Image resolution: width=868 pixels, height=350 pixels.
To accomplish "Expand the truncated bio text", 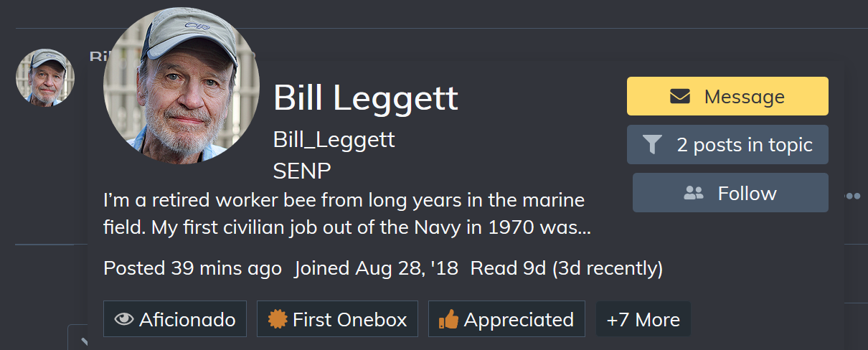I will pos(347,214).
